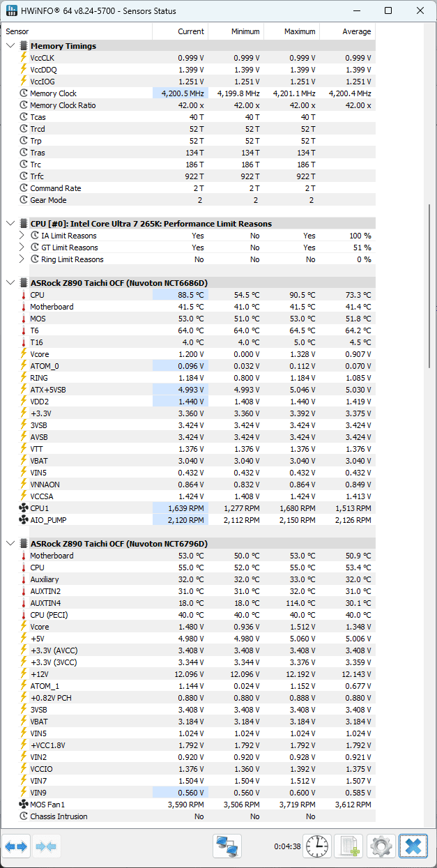Click the thermometer icon beside MOS
Screen dimensions: 437x868
pos(24,319)
